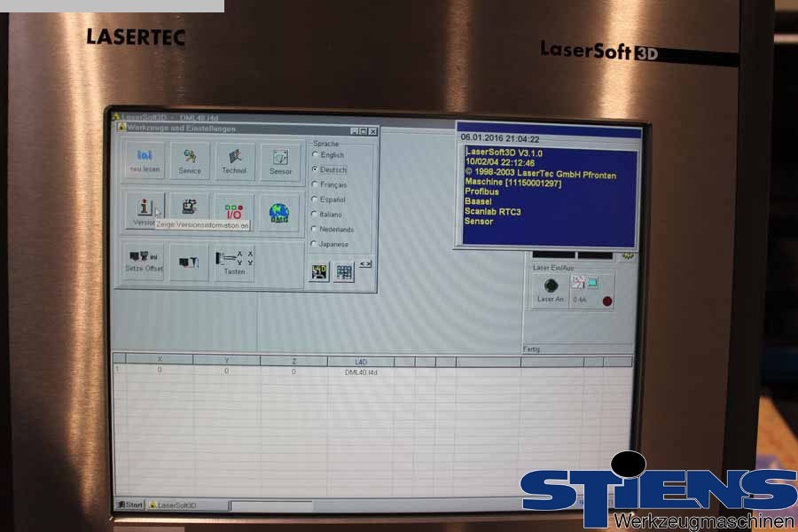Select Français language radio button

[x=315, y=184]
